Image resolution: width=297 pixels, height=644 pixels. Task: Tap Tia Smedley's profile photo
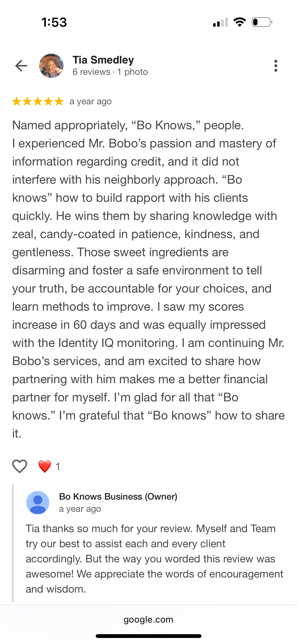click(x=51, y=66)
